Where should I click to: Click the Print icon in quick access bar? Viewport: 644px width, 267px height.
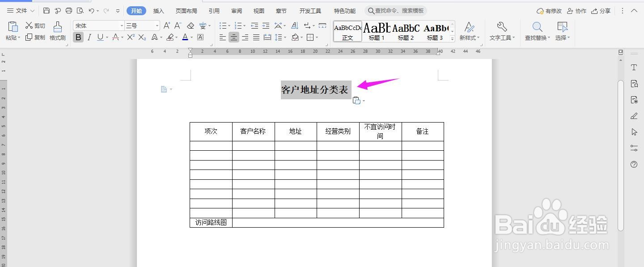tap(69, 11)
